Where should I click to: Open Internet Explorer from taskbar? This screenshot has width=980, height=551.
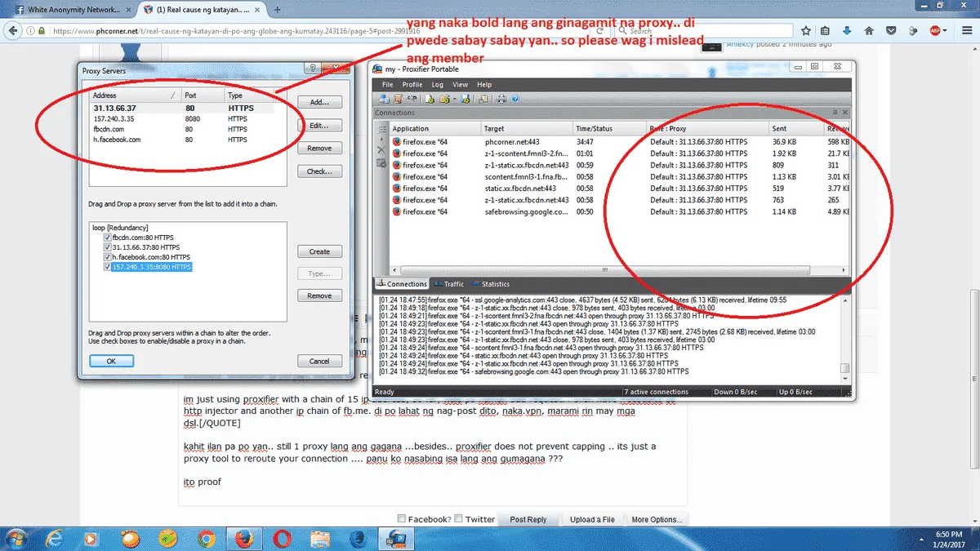pos(56,539)
